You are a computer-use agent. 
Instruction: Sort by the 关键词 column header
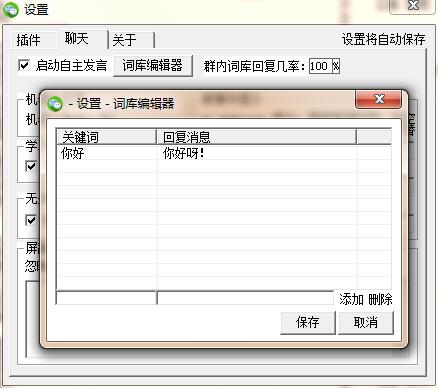coord(106,137)
